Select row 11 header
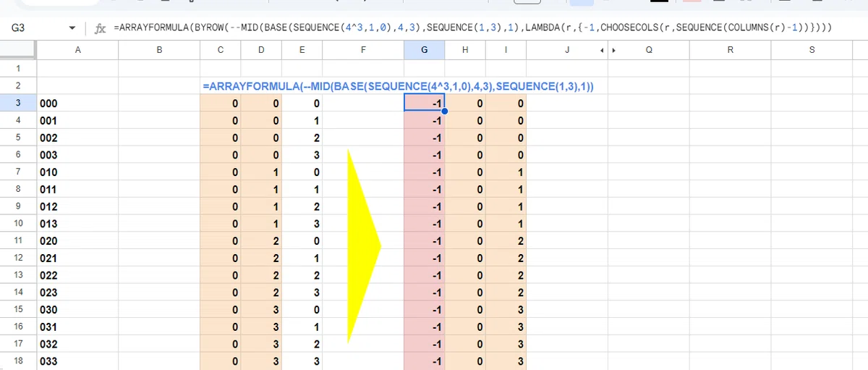The width and height of the screenshot is (868, 370). pos(18,240)
